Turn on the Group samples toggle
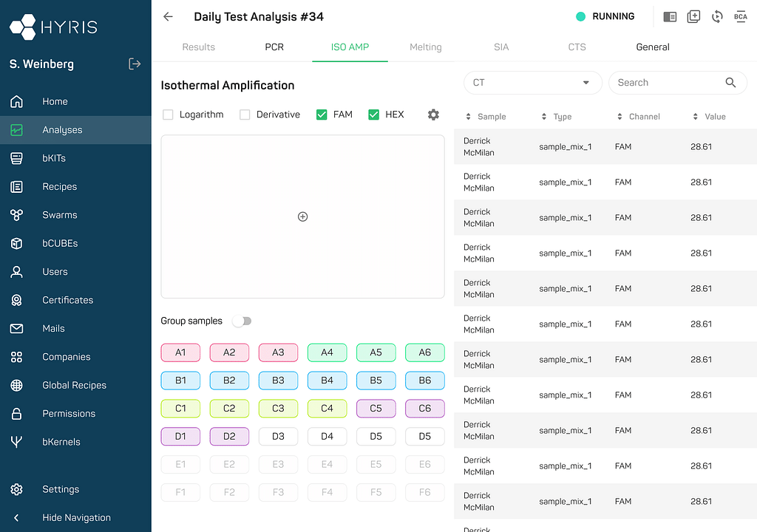Screen dimensions: 757x532 (242, 321)
